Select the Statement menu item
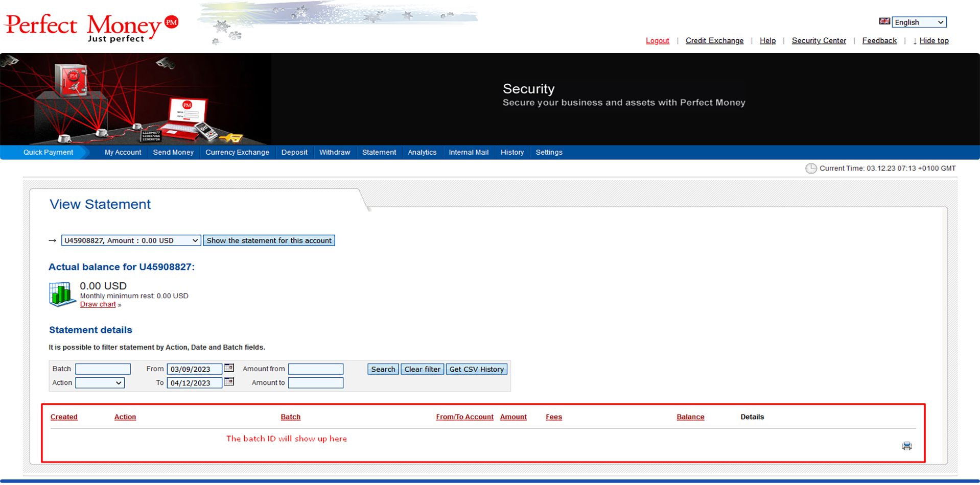This screenshot has height=485, width=980. coord(379,152)
